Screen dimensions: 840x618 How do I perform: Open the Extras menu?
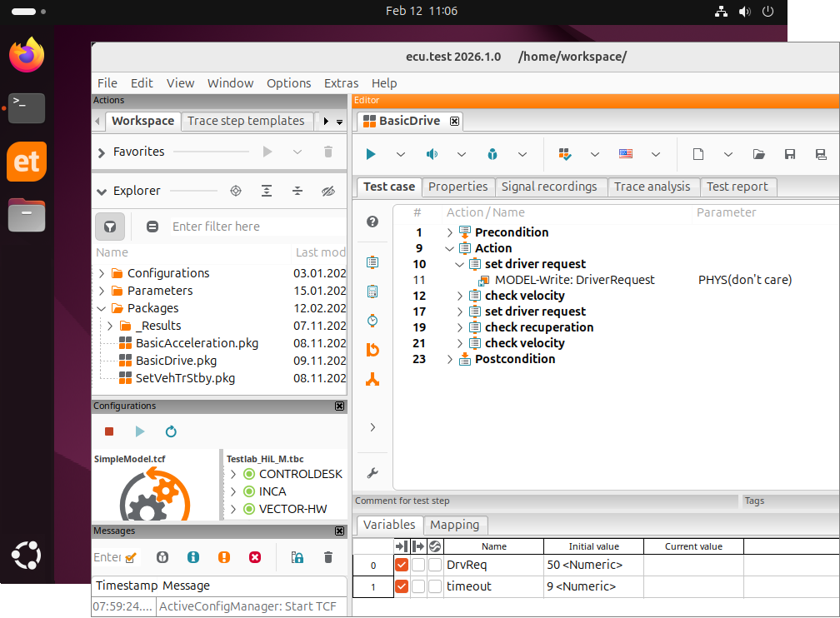click(x=341, y=83)
